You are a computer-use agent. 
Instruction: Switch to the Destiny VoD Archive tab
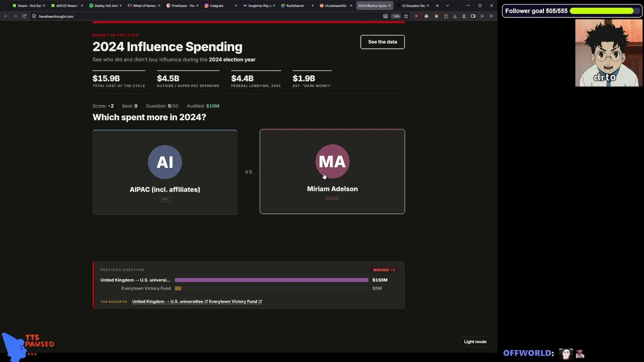pos(106,6)
